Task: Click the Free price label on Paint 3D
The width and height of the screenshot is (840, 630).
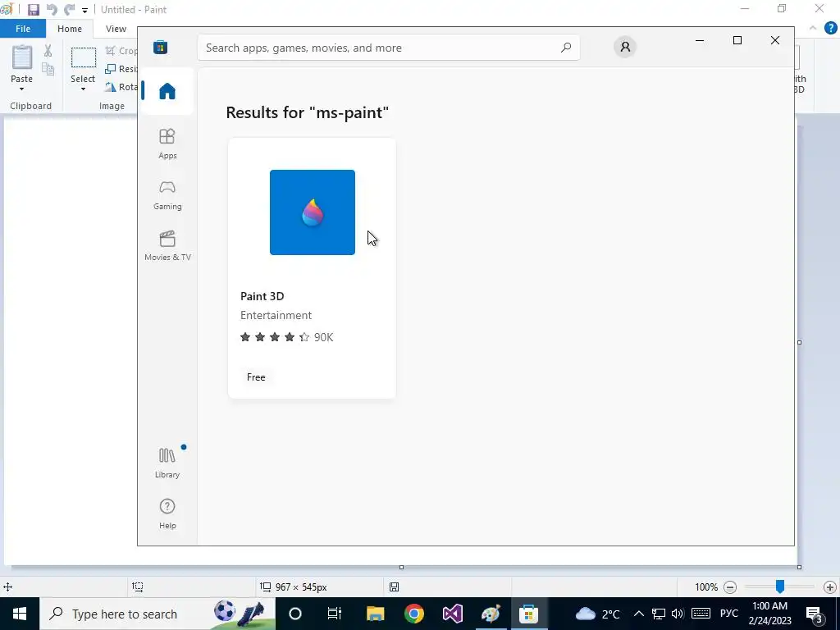Action: pos(256,377)
